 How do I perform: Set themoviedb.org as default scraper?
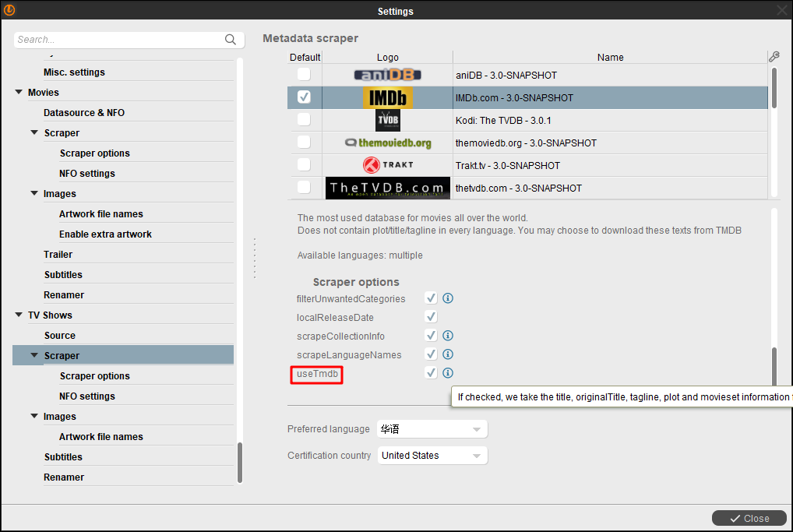304,142
